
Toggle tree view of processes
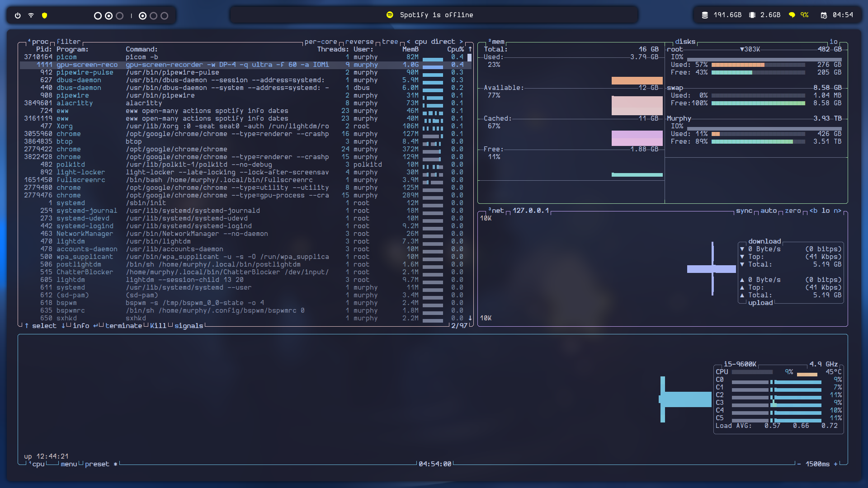click(390, 42)
